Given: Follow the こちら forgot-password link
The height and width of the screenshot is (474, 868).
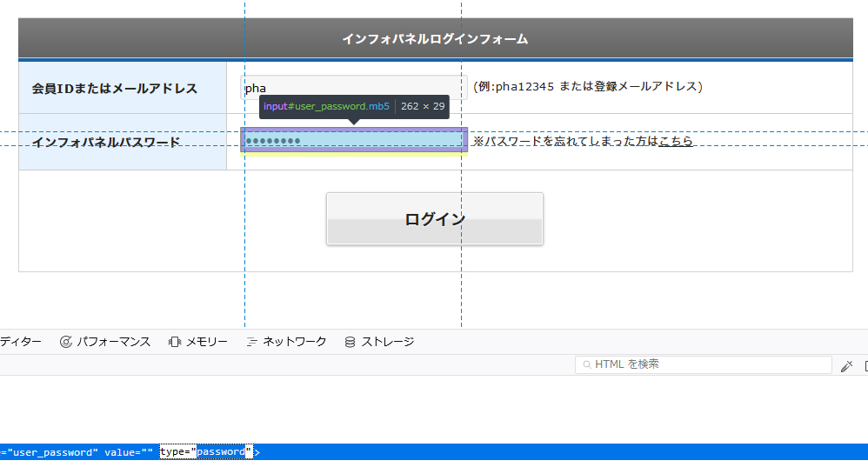Looking at the screenshot, I should (676, 141).
